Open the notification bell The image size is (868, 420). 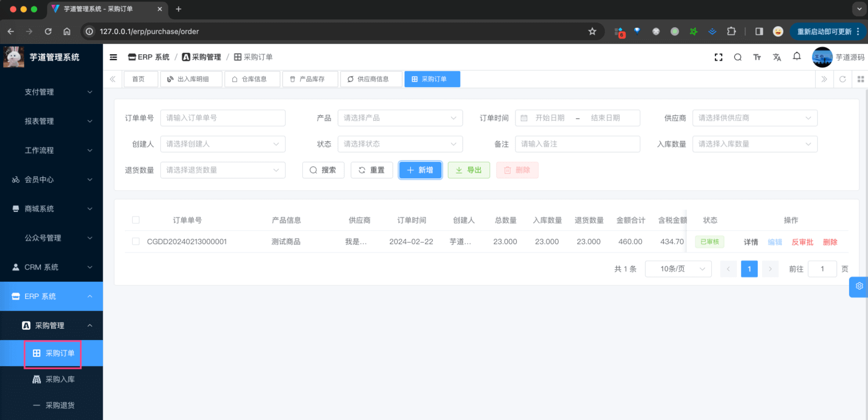[x=796, y=56]
